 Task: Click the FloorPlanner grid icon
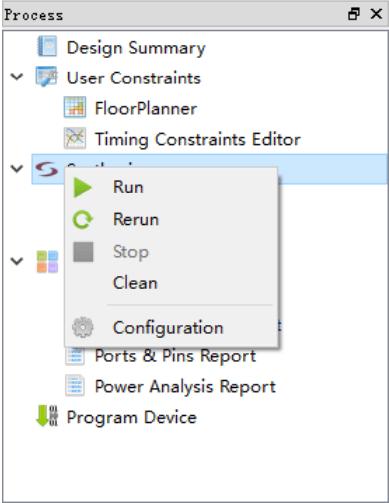point(75,107)
